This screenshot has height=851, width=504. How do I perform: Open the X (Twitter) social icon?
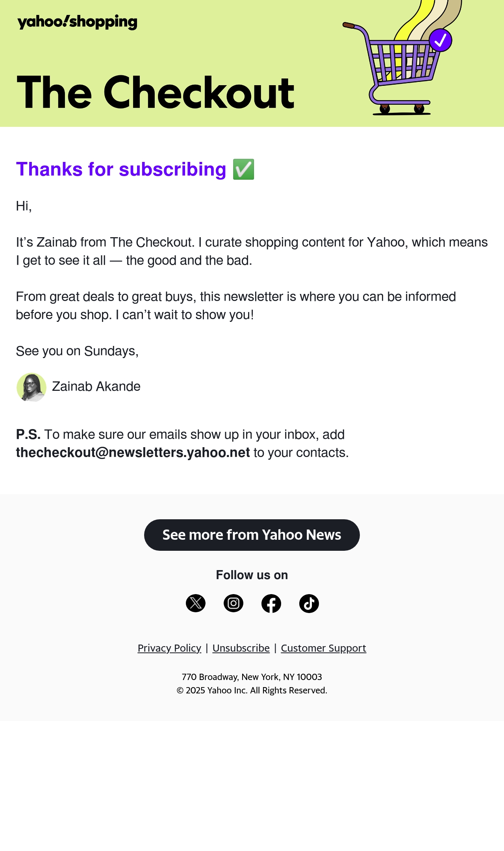point(196,603)
